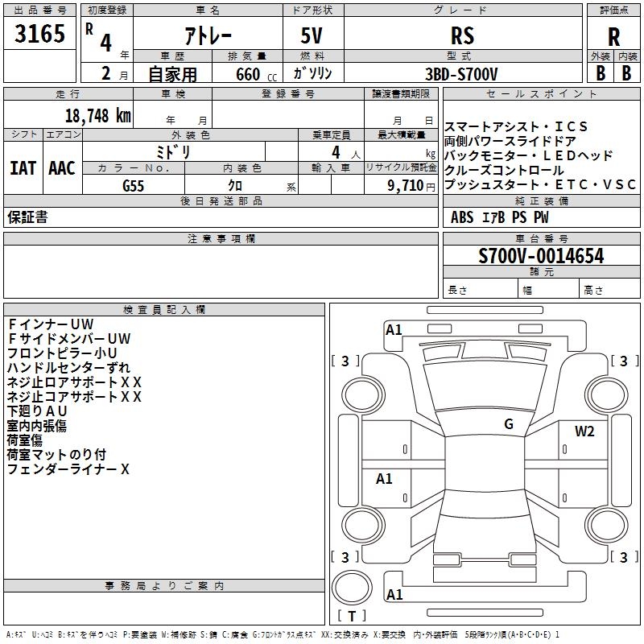Click the 検査員記入欄 header
The height and width of the screenshot is (644, 644).
[x=164, y=310]
